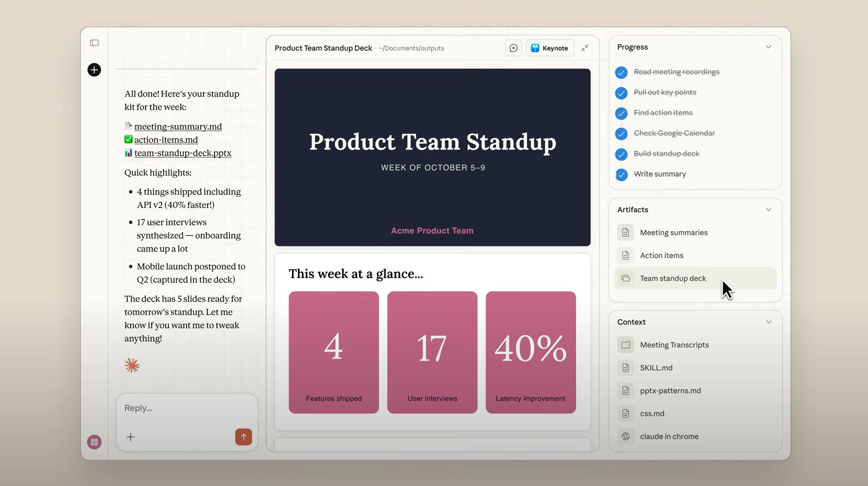Collapse the Context panel chevron

[768, 322]
